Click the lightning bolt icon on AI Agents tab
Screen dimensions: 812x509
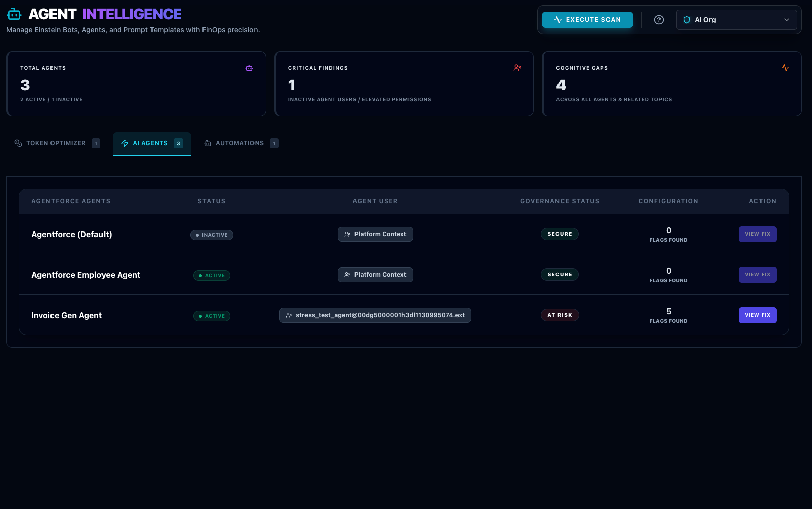pos(125,143)
